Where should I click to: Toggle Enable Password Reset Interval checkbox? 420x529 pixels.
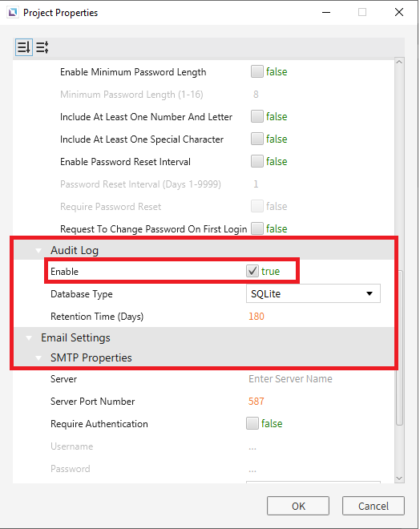coord(257,161)
